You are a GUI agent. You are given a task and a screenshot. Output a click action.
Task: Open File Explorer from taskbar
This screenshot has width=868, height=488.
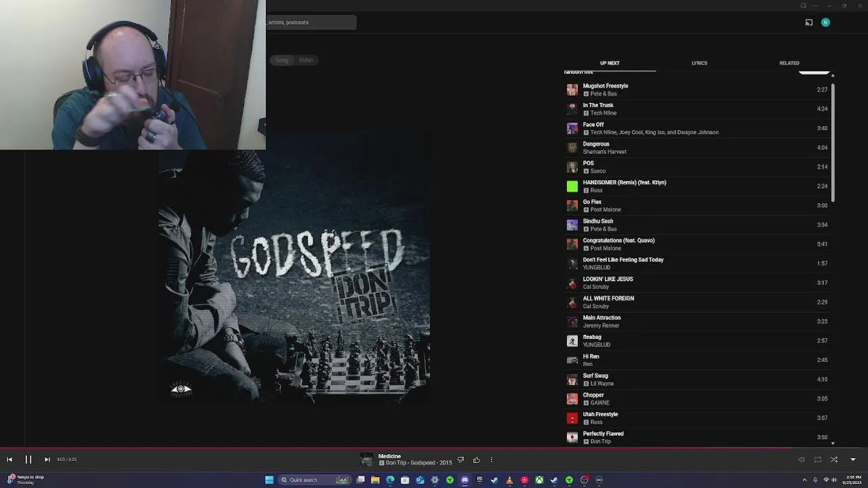[x=375, y=480]
